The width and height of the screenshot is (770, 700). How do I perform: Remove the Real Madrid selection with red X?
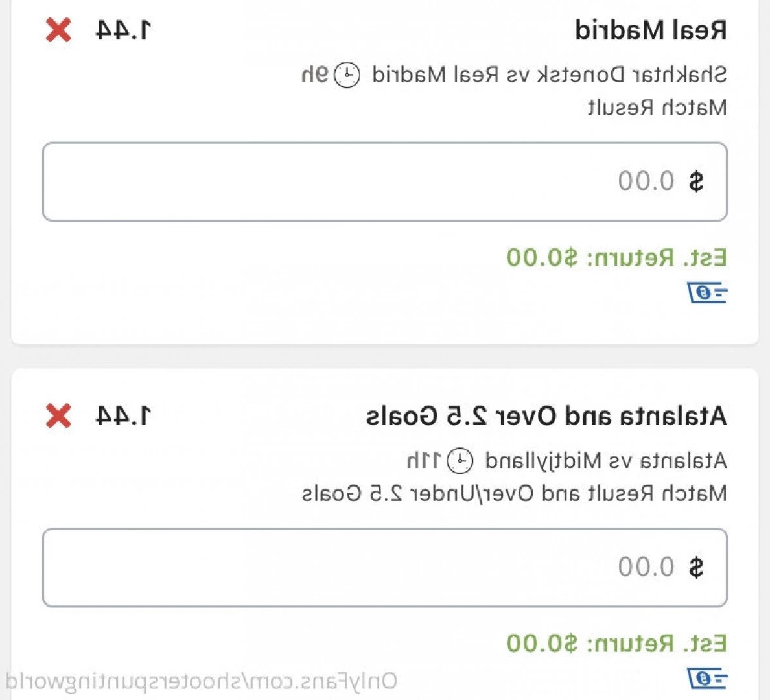pyautogui.click(x=58, y=30)
